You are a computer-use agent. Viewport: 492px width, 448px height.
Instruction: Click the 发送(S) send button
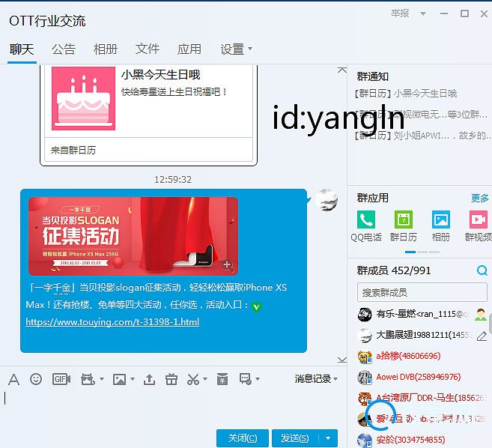pos(295,438)
